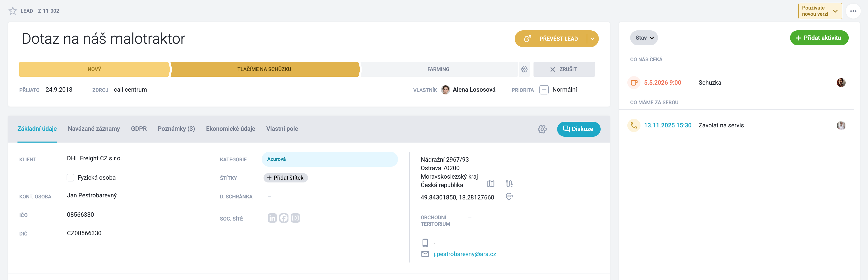Open Facebook social network icon

pyautogui.click(x=284, y=218)
